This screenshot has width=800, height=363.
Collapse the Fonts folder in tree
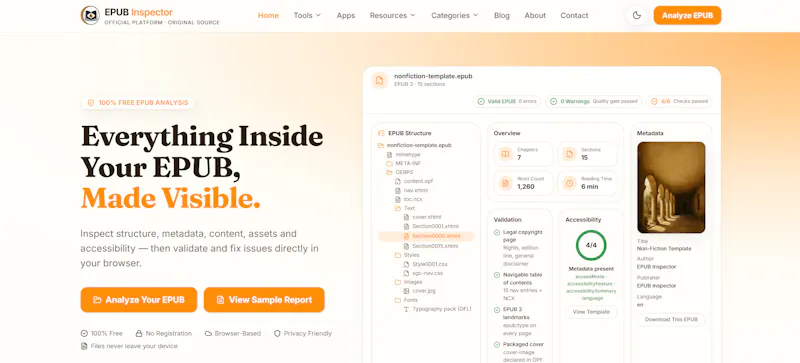point(397,300)
